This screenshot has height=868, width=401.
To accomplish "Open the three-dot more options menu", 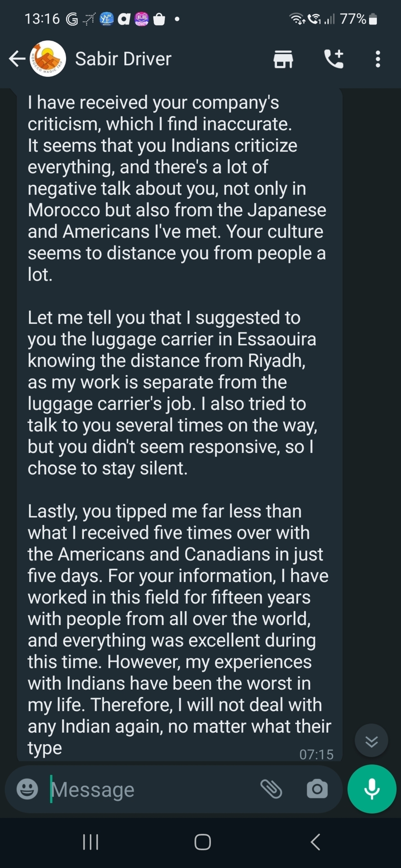I will 378,59.
